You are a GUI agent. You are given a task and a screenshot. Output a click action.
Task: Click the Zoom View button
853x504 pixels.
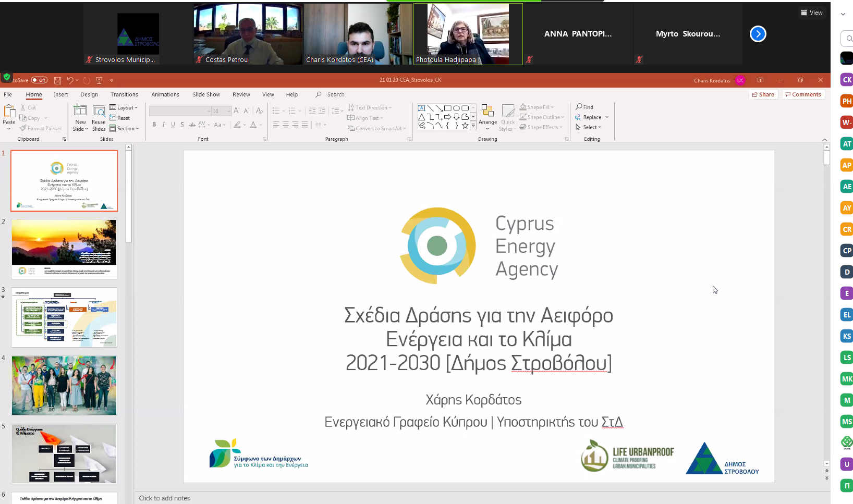(812, 13)
